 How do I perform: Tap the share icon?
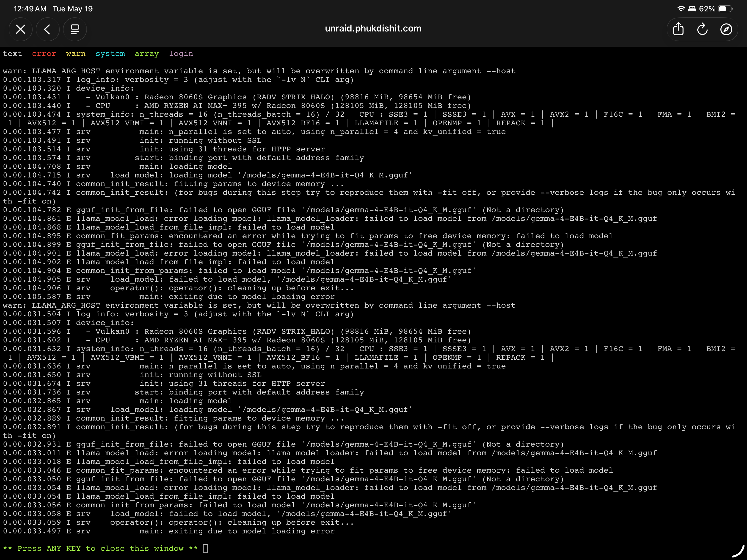(678, 29)
